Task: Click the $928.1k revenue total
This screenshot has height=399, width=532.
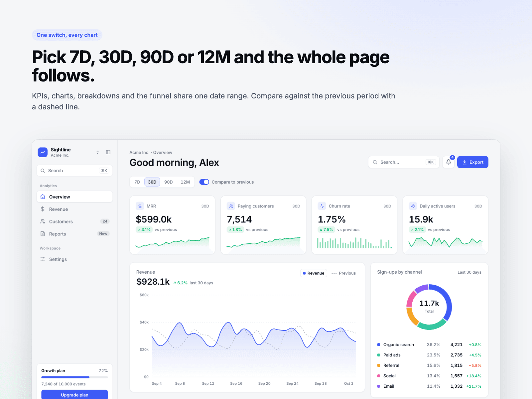Action: (x=153, y=282)
